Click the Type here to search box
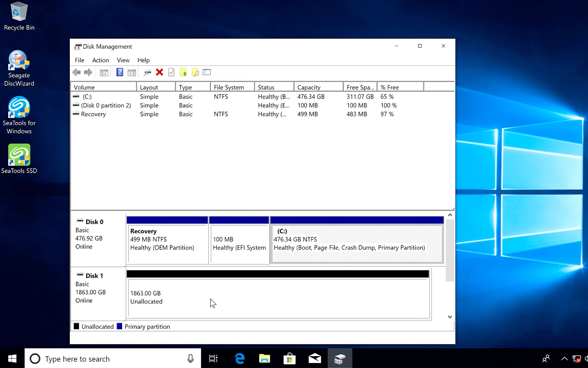The width and height of the screenshot is (588, 368). click(x=113, y=359)
